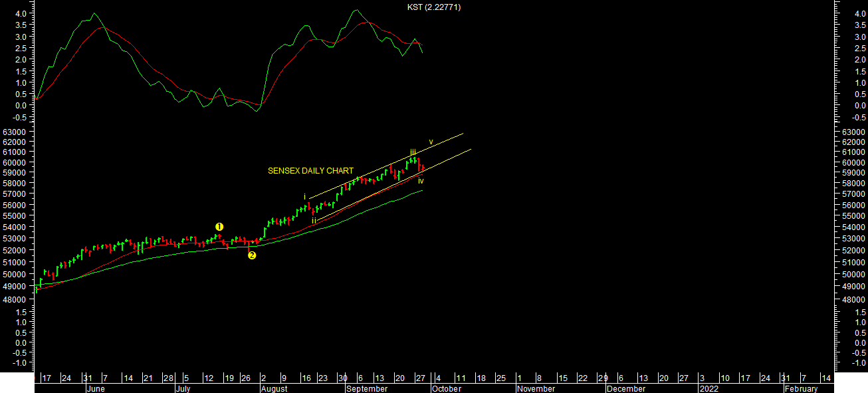The image size is (868, 393).
Task: Click the yellow circled wave 2 marker
Action: [x=252, y=255]
